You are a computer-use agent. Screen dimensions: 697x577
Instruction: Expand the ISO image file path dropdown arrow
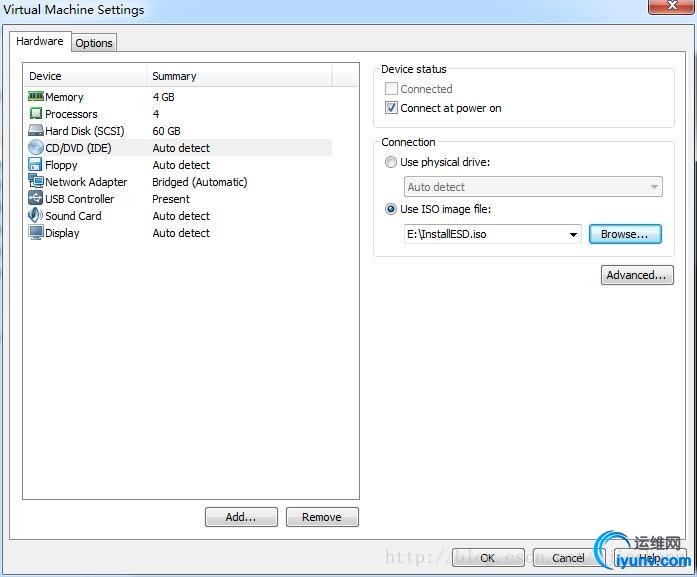click(573, 234)
